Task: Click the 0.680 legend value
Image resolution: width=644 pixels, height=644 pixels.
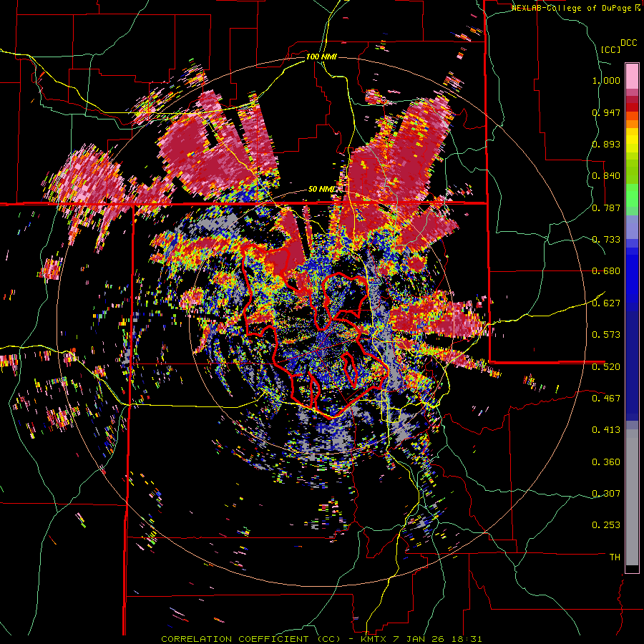Action: point(606,271)
